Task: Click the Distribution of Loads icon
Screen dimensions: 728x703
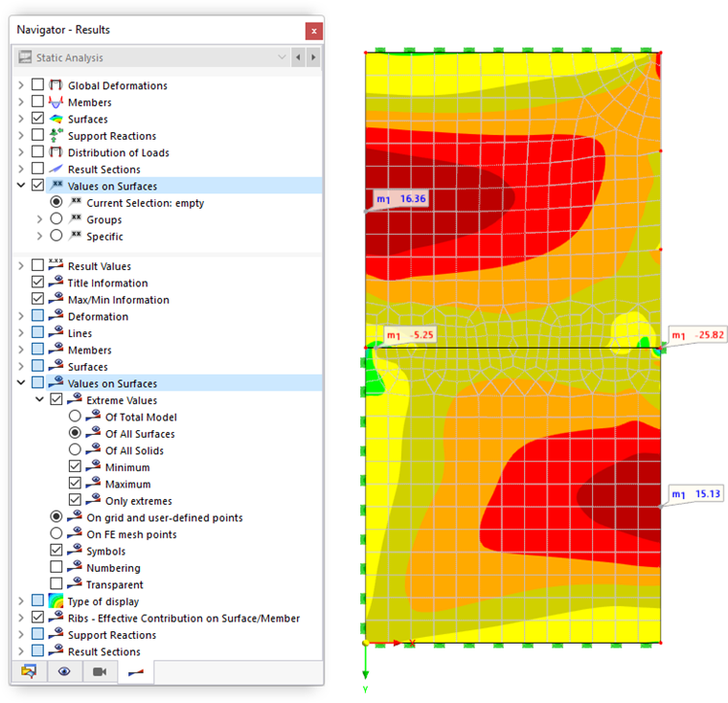Action: pos(56,152)
